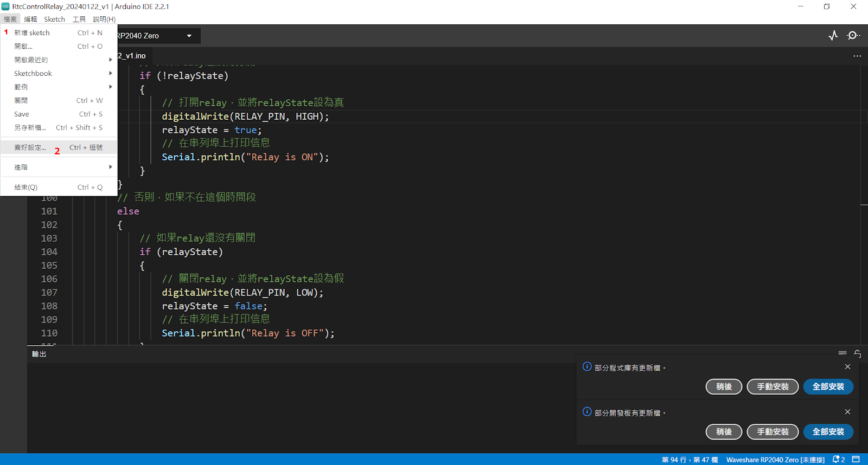Click the line digitalWrite(RELAY_PIN, LOW);
The width and height of the screenshot is (868, 465).
(x=242, y=293)
